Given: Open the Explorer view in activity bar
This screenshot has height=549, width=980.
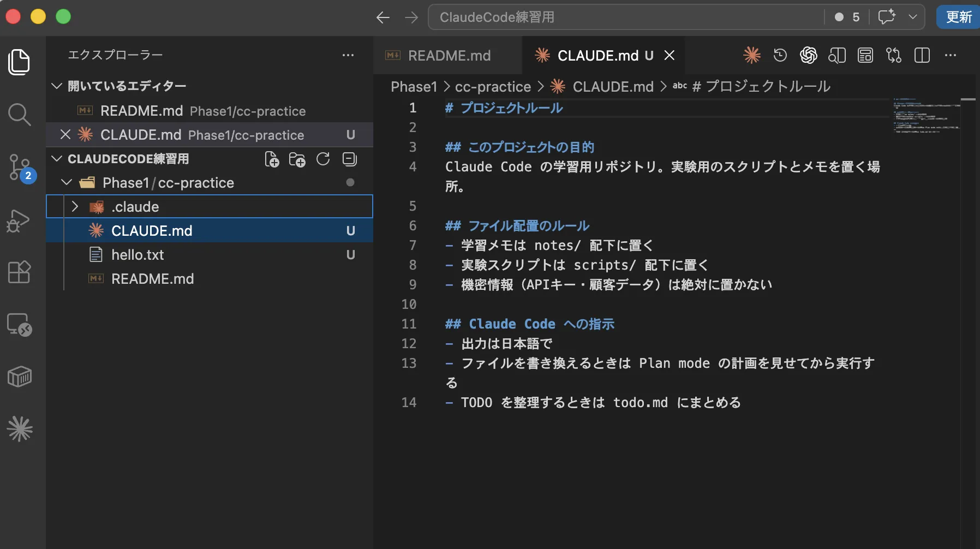Looking at the screenshot, I should 19,62.
